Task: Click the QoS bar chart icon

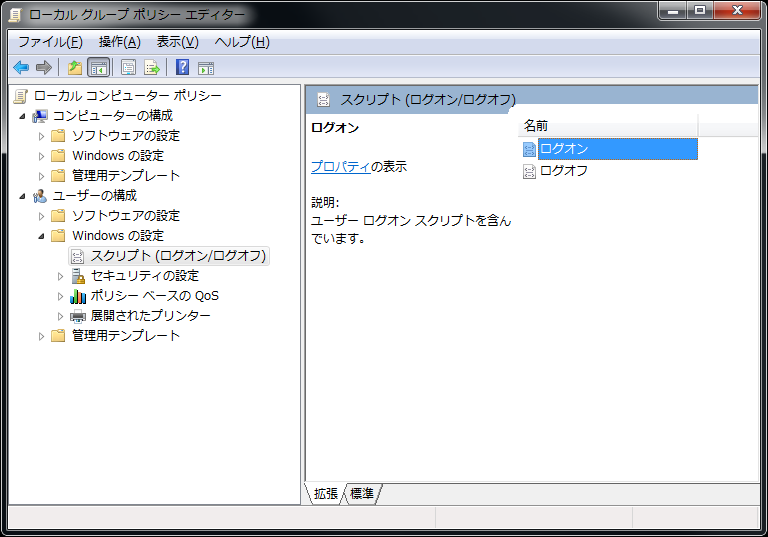Action: 78,296
